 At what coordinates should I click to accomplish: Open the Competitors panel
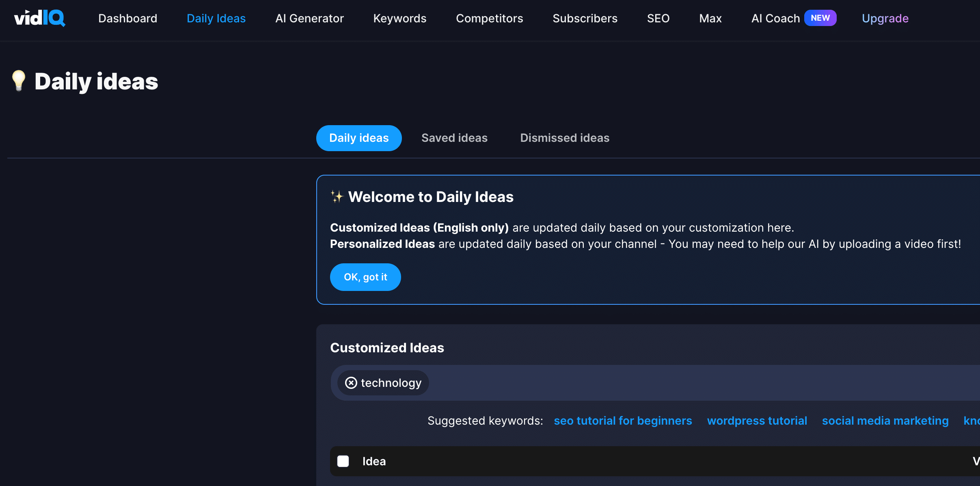[489, 18]
